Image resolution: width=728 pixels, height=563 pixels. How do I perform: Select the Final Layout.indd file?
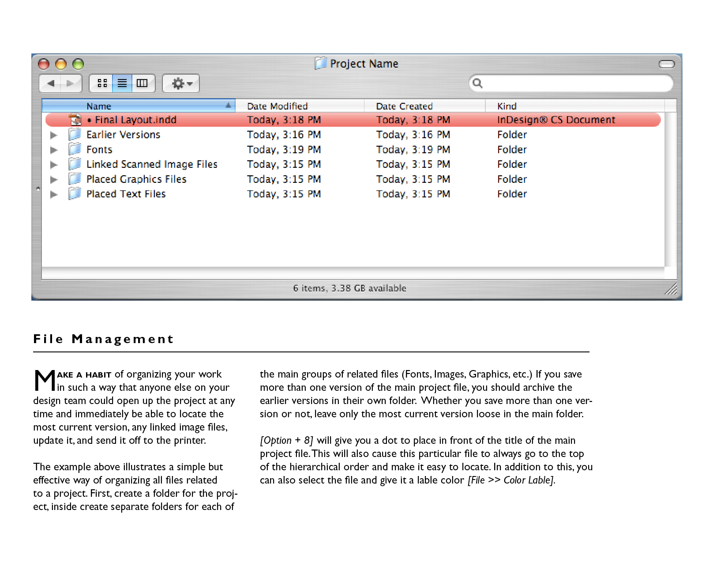[x=353, y=120]
